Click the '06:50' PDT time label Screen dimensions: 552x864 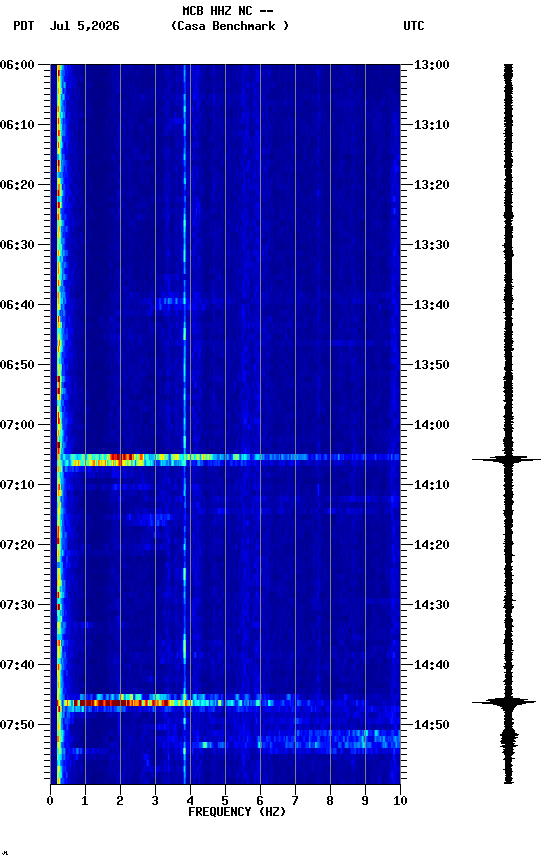pos(17,365)
